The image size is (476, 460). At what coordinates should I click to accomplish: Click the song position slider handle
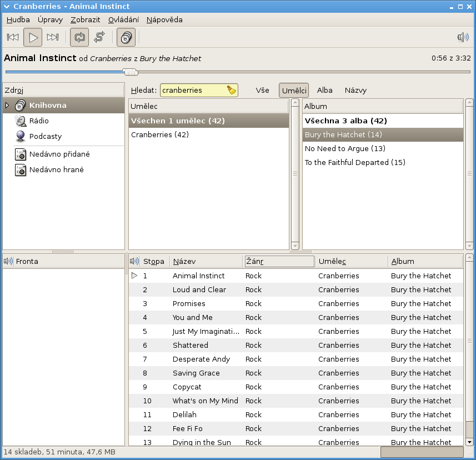point(131,72)
